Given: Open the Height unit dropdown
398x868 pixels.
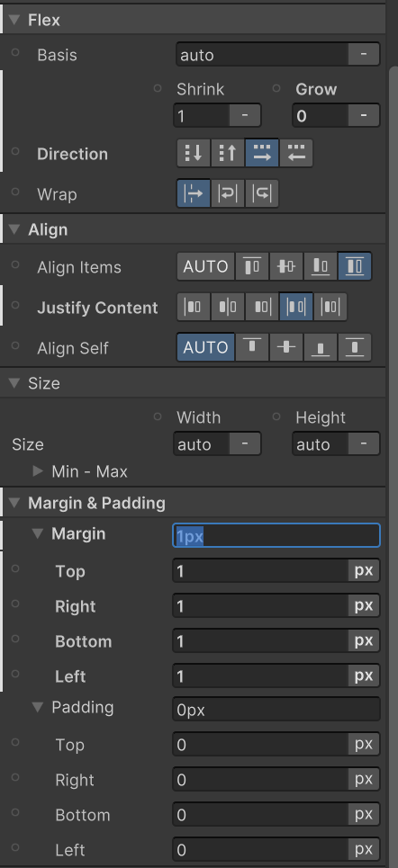Looking at the screenshot, I should (x=364, y=444).
